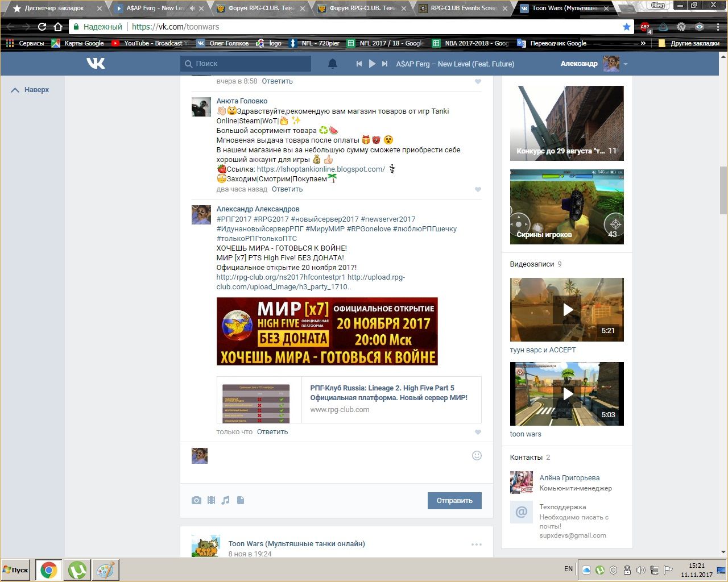Open the emoji picker in comment box
This screenshot has width=728, height=582.
[x=477, y=456]
